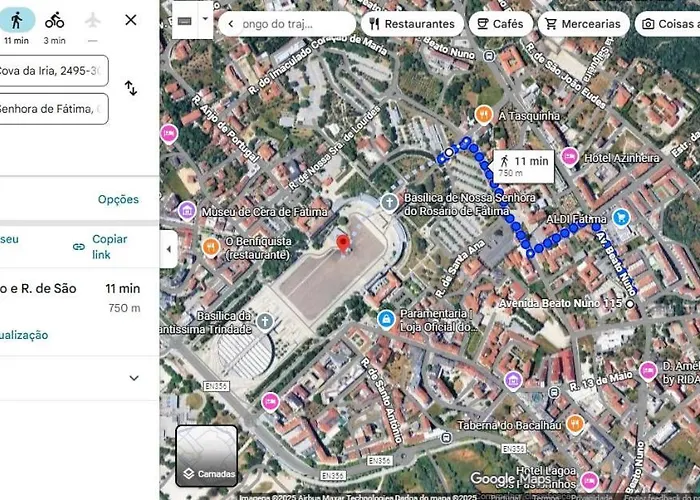
Task: Collapse the side panel arrow
Action: click(168, 248)
